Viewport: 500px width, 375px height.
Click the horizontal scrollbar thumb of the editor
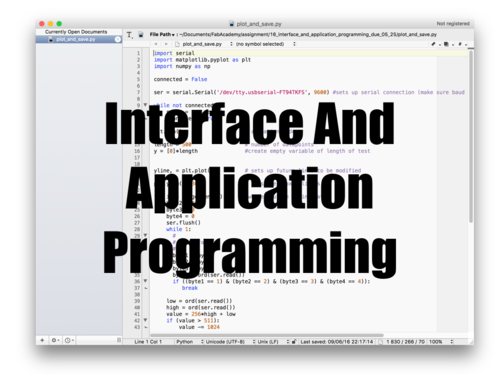(267, 335)
